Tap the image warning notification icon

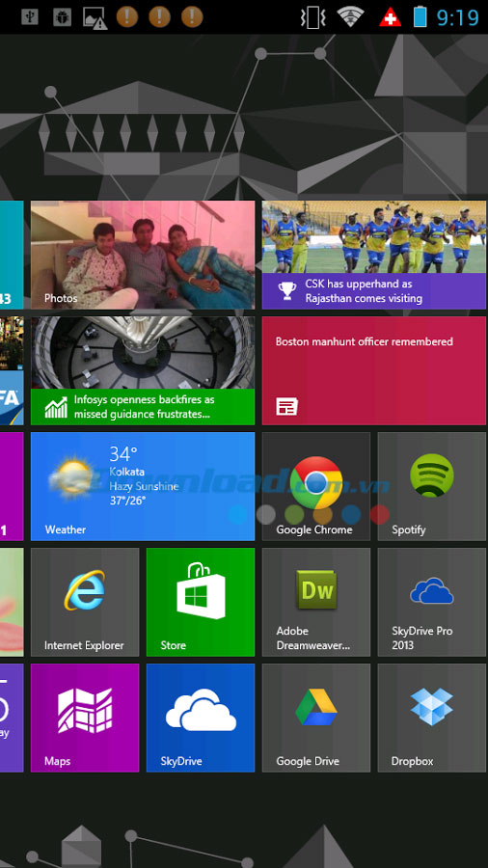[95, 17]
